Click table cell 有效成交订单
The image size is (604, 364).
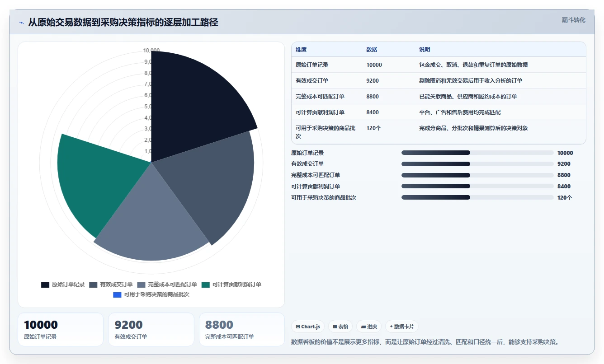[312, 81]
